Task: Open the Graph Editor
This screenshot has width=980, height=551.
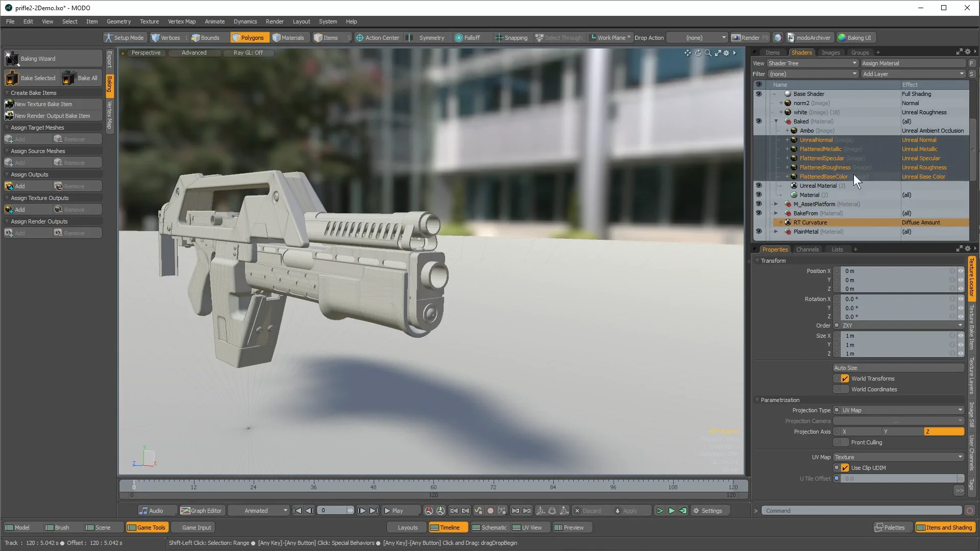Action: pos(202,511)
